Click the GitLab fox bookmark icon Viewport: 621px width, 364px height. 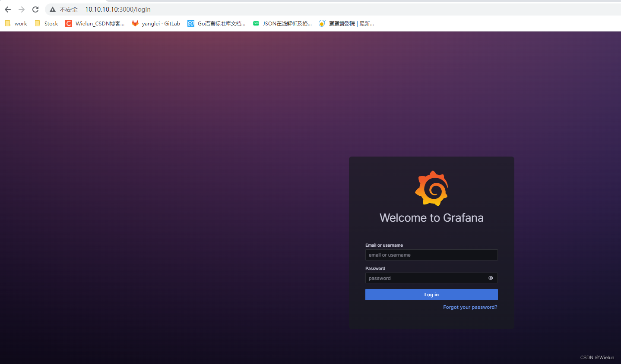(135, 23)
